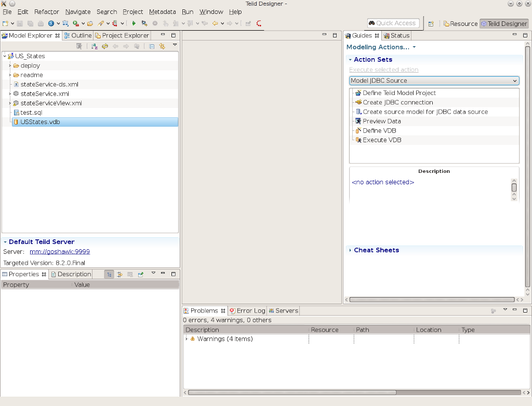Toggle Show Advanced Properties button
This screenshot has width=532, height=406.
click(119, 274)
